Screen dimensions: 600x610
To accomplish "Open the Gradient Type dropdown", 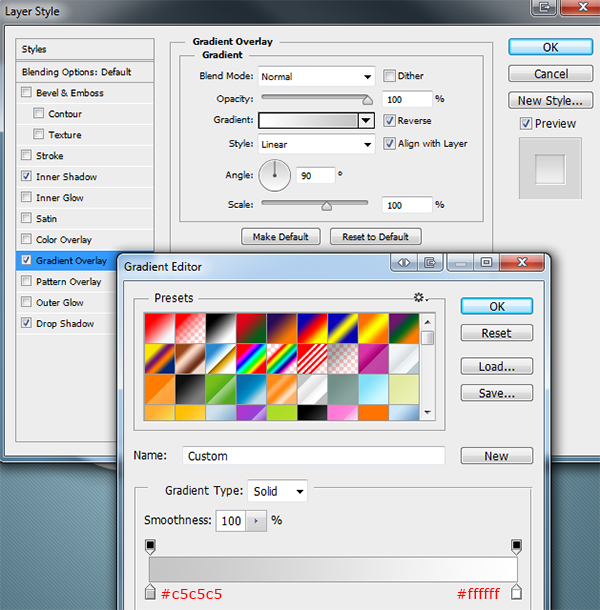I will (x=277, y=491).
